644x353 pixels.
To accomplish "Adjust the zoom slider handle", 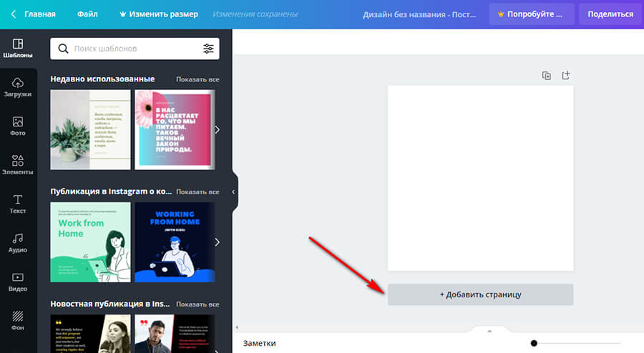I will point(533,344).
